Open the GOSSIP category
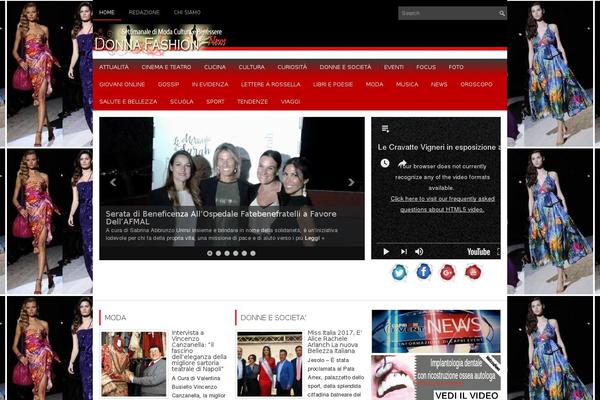600x400 pixels. point(169,84)
